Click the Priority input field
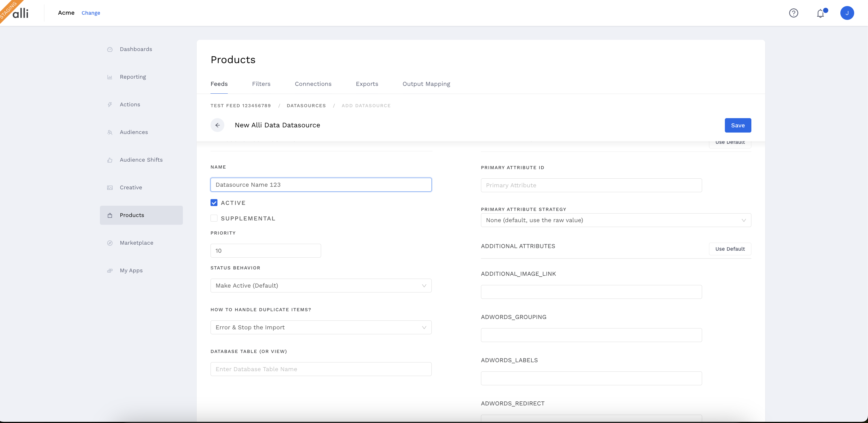The image size is (868, 423). [266, 251]
